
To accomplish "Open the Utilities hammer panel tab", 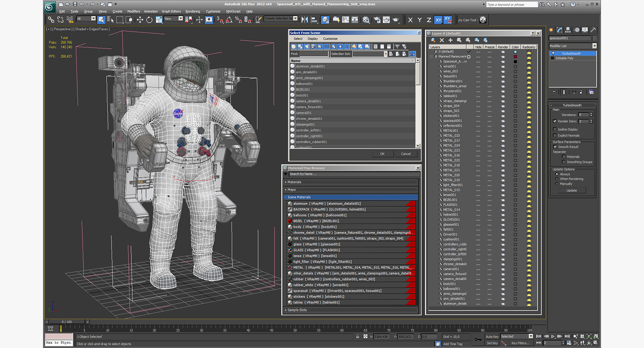I will click(x=593, y=30).
